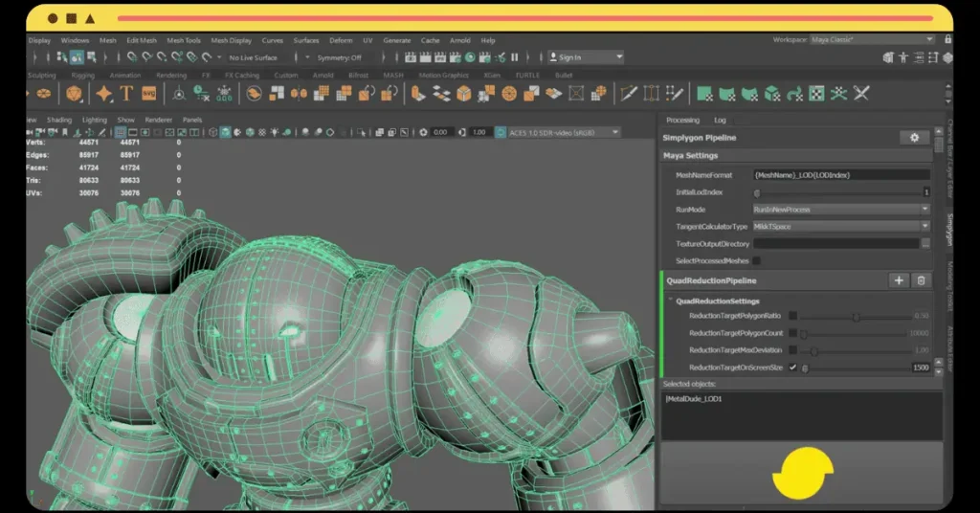
Task: Open the Simplygon vertical side tab
Action: [x=949, y=230]
